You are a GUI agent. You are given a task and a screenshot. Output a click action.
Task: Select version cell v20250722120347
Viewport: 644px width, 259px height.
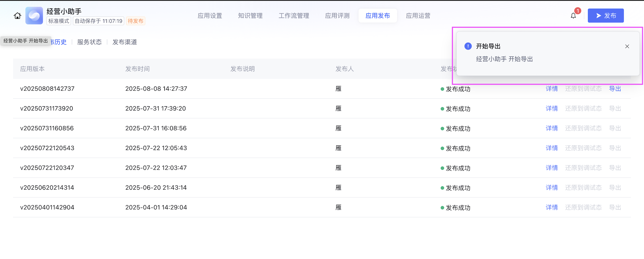(47, 168)
